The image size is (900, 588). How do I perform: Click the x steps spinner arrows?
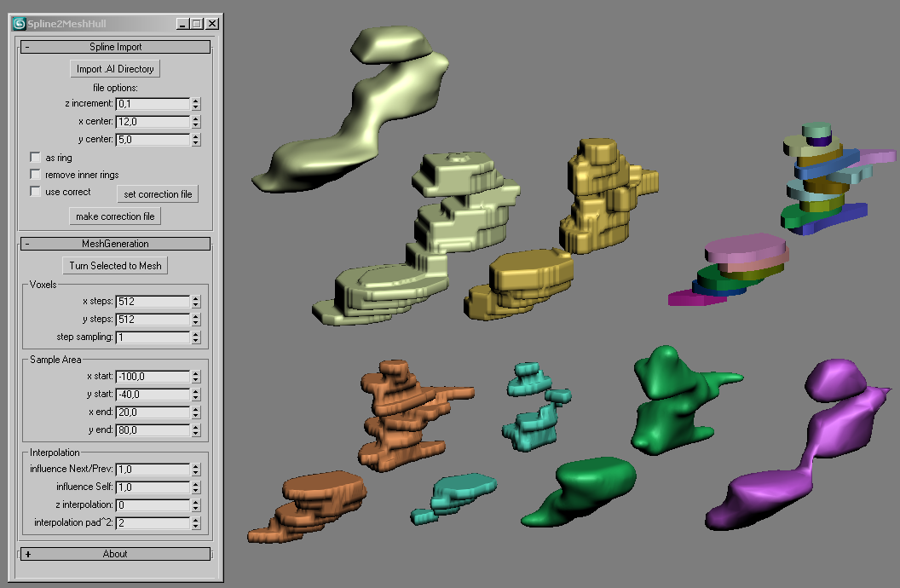tap(196, 302)
